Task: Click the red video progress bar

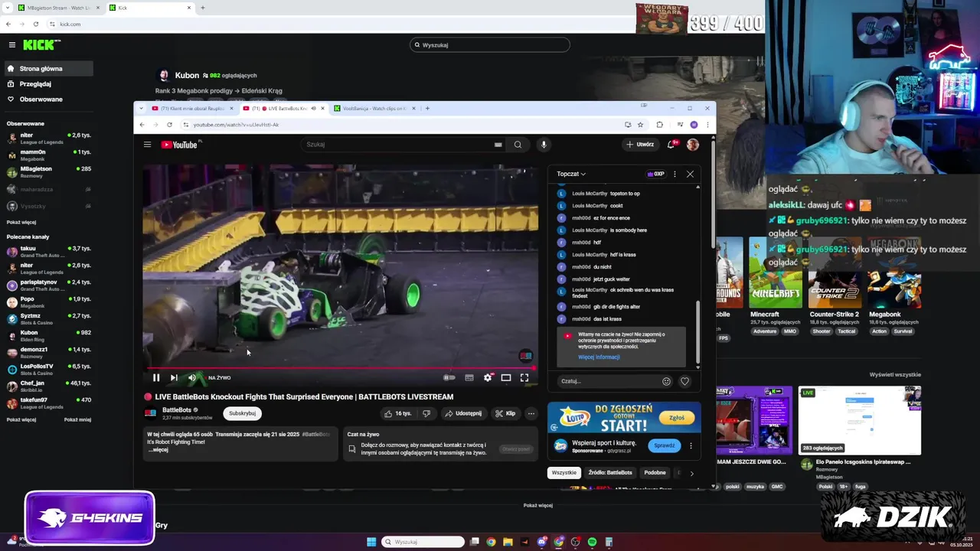Action: click(x=340, y=368)
